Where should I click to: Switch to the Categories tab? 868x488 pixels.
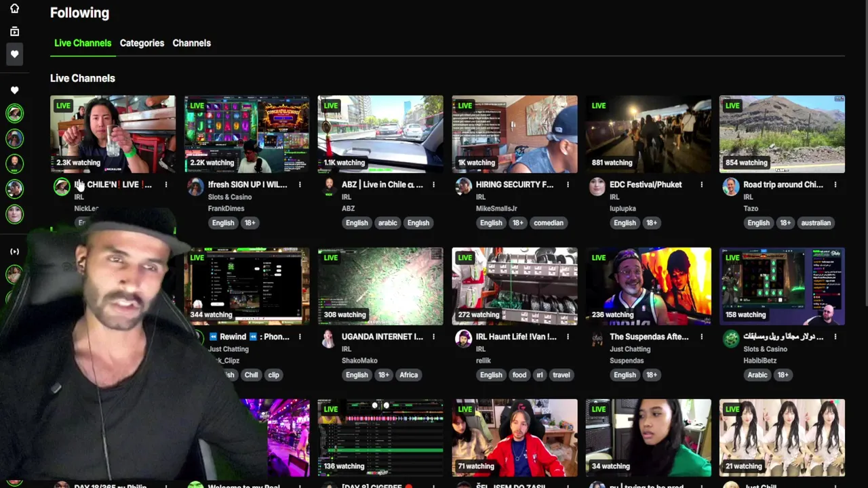click(142, 43)
